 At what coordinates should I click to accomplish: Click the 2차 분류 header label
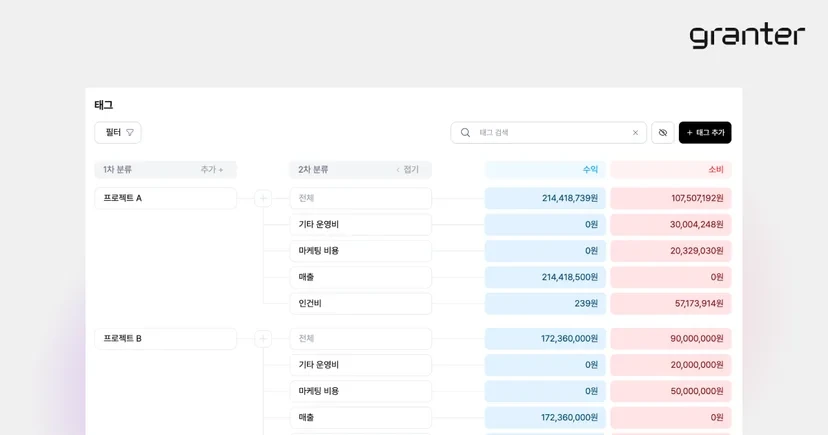(313, 169)
